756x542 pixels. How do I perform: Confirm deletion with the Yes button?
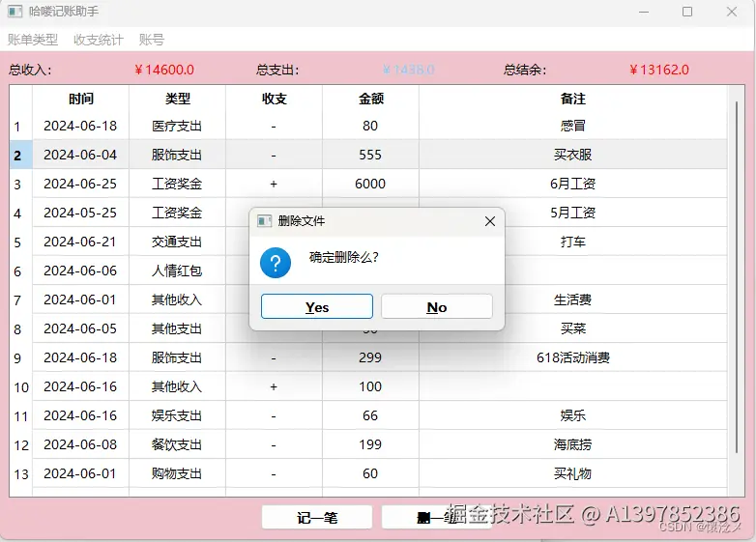pos(317,306)
